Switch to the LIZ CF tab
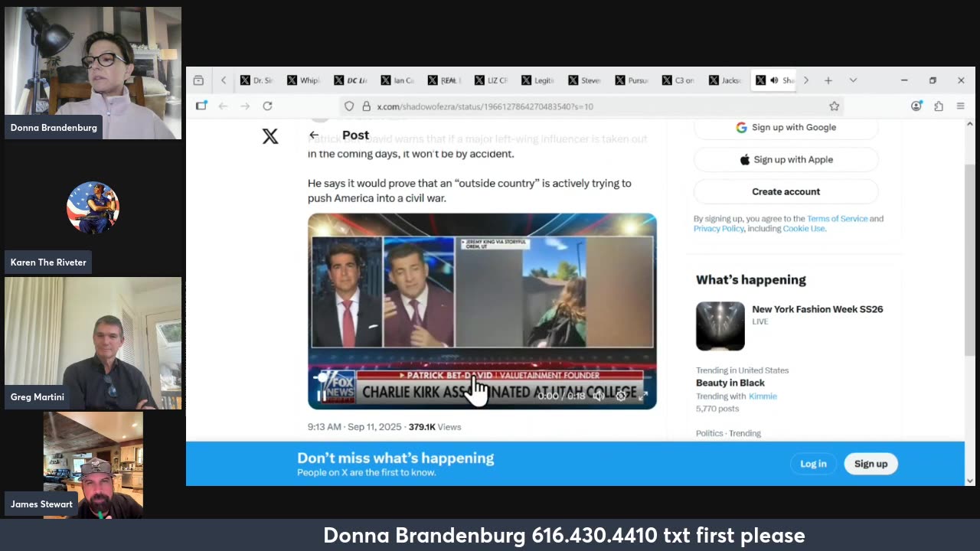The height and width of the screenshot is (551, 980). 492,80
